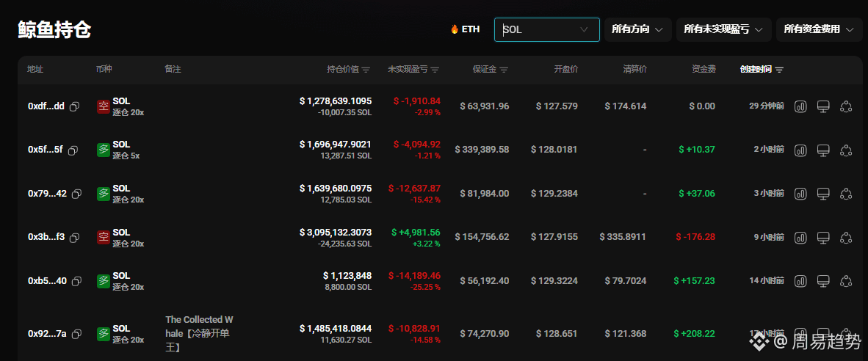Open chart icon in 0x5f...5f row
This screenshot has height=361, width=868.
click(x=800, y=150)
